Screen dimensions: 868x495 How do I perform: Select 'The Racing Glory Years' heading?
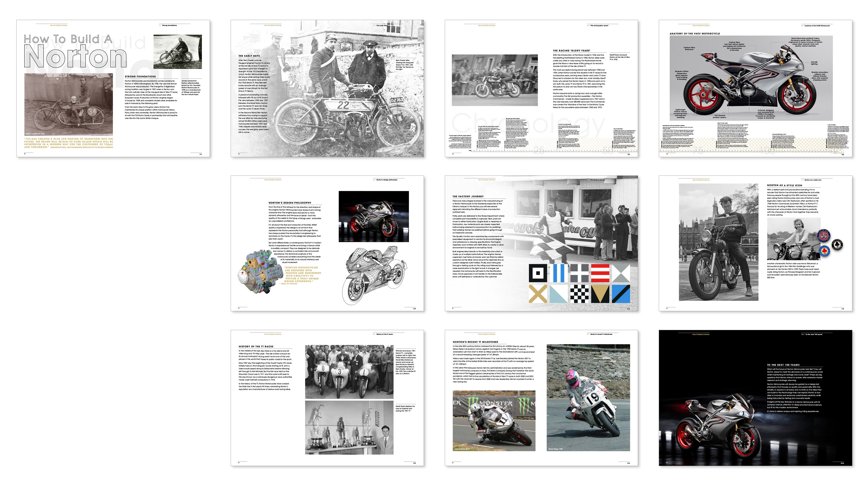pos(571,51)
